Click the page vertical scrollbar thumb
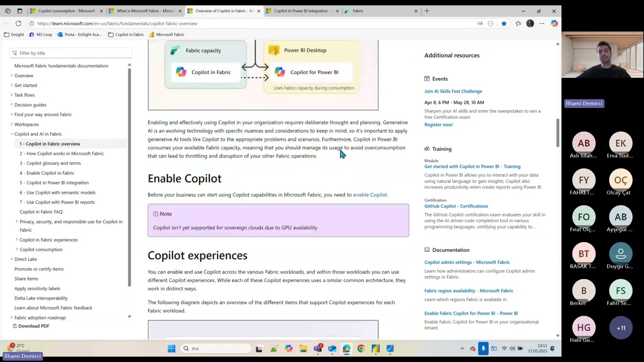 pyautogui.click(x=557, y=133)
